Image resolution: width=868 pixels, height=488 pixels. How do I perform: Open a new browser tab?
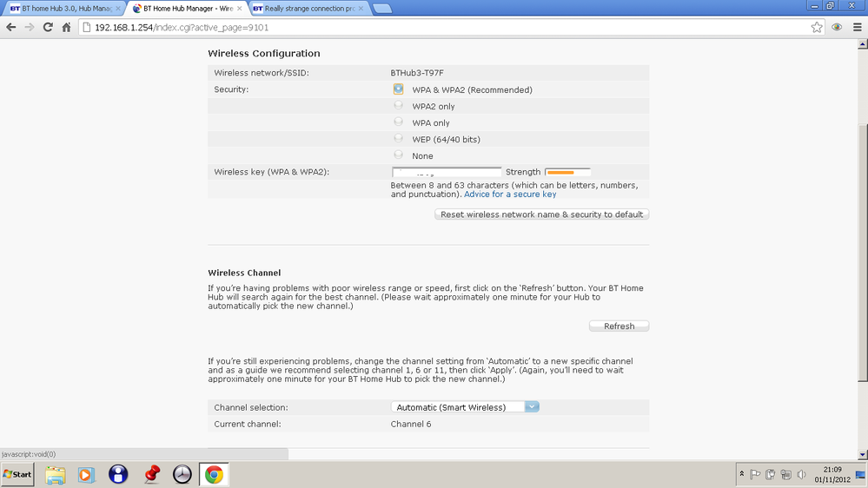[x=382, y=9]
